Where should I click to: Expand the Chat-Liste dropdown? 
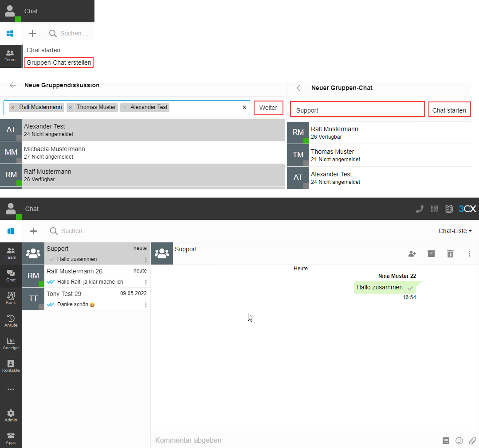point(455,231)
